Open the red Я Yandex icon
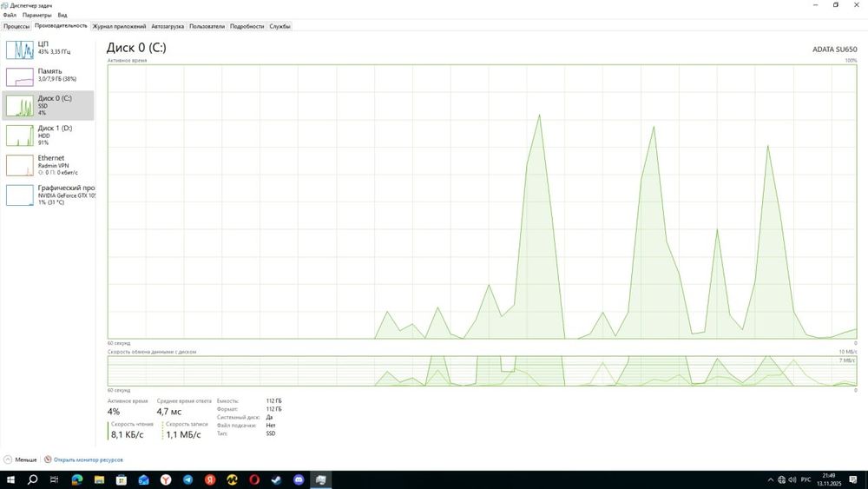This screenshot has width=868, height=489. click(x=210, y=480)
